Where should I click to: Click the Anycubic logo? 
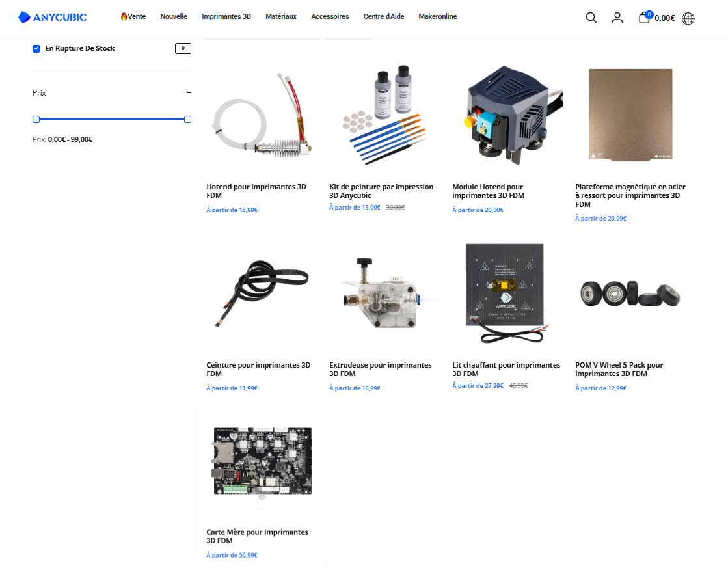(52, 18)
